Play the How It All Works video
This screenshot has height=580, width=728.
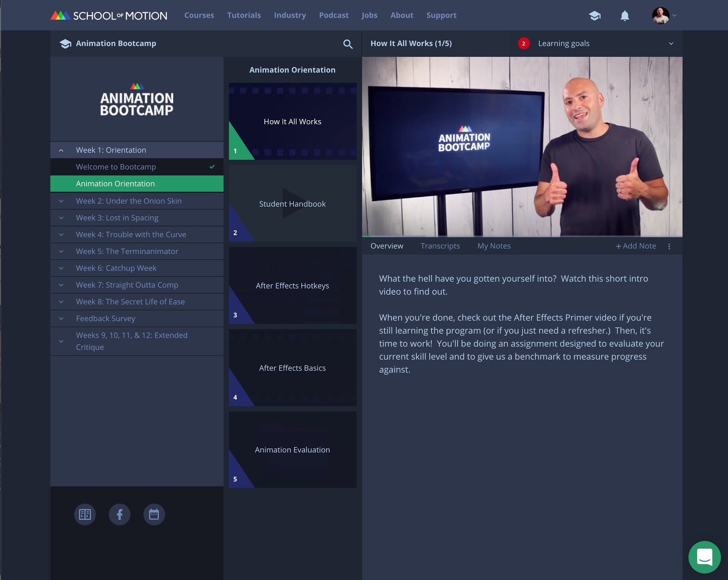[x=522, y=147]
